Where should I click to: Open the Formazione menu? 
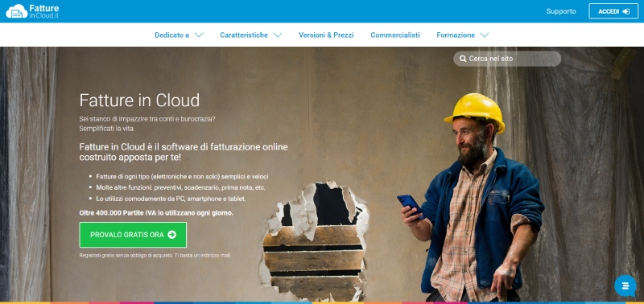click(x=463, y=35)
